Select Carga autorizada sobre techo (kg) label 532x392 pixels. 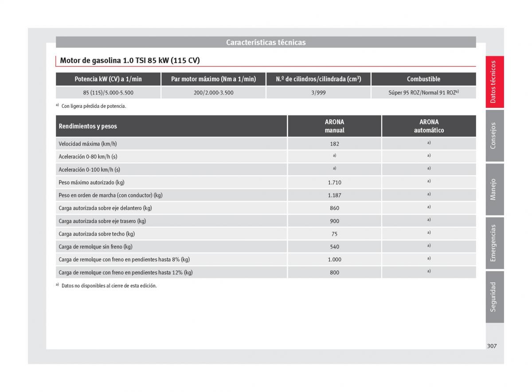pyautogui.click(x=97, y=234)
